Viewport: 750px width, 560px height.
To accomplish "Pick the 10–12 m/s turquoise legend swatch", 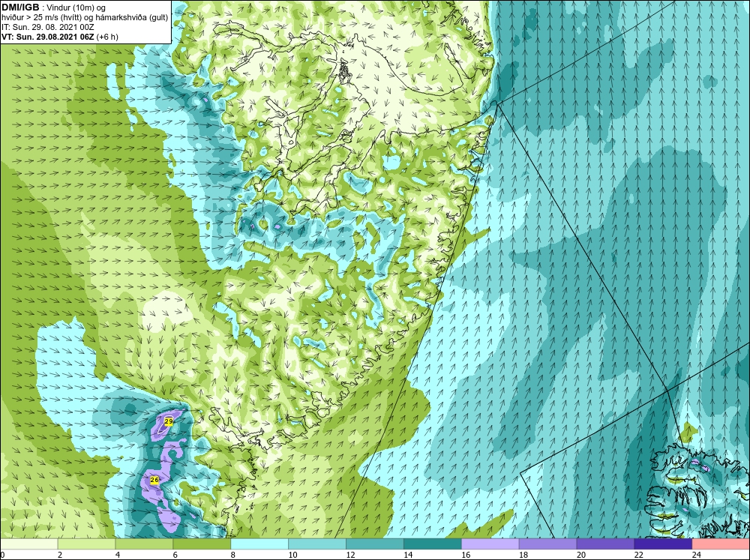I will [317, 544].
